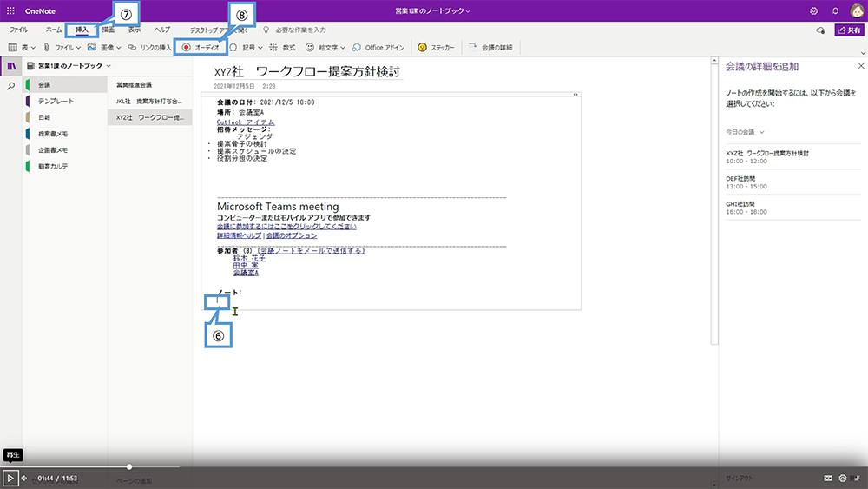Click the 絵文字 smiley icon

(310, 47)
